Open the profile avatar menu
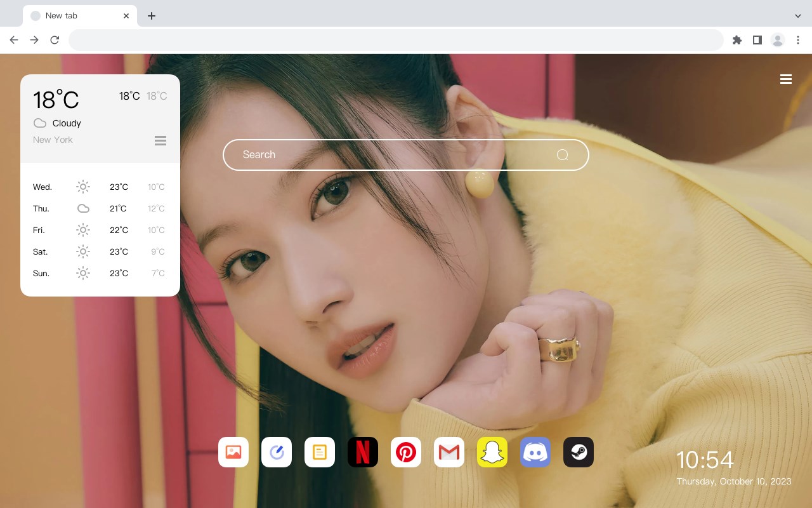The image size is (812, 508). click(778, 40)
